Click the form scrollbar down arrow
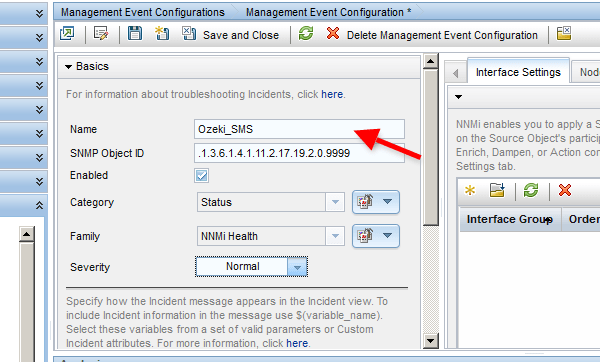This screenshot has width=600, height=362. click(x=431, y=340)
